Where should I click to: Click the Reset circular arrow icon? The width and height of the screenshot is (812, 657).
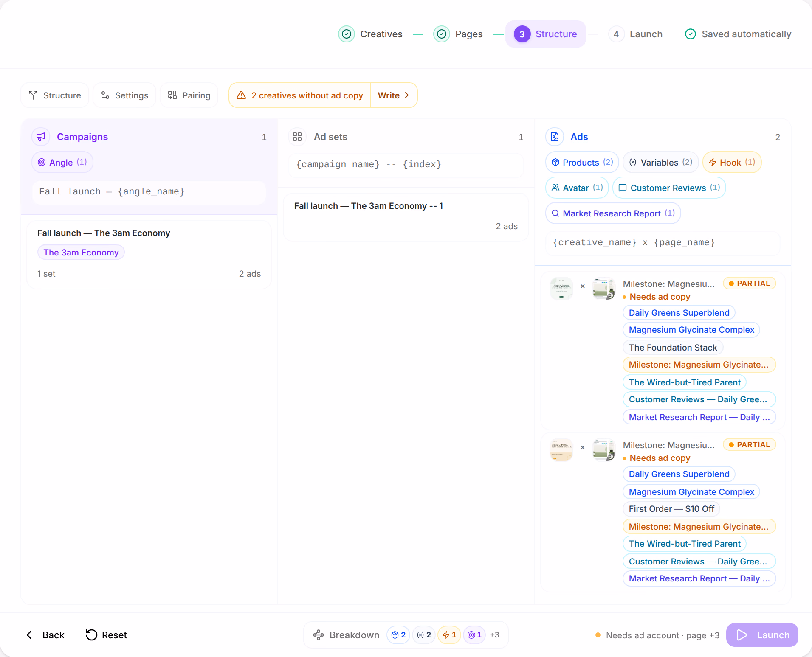tap(91, 635)
